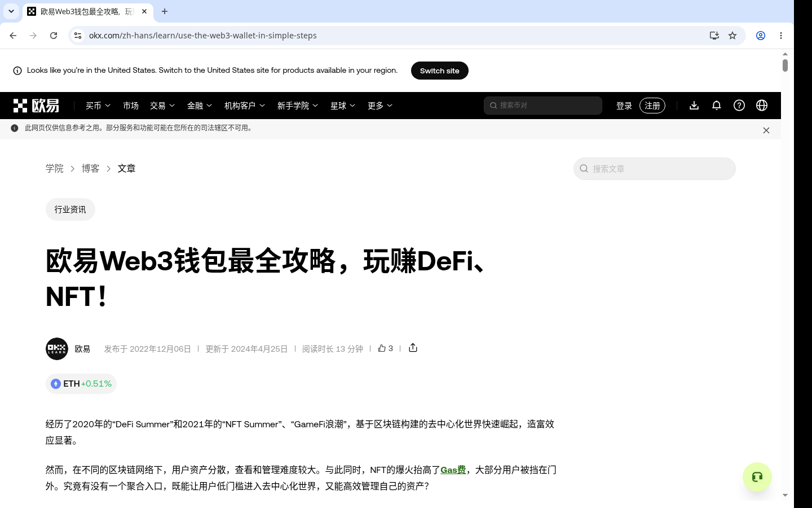812x508 pixels.
Task: Click the 文章 breadcrumb item
Action: click(x=127, y=168)
